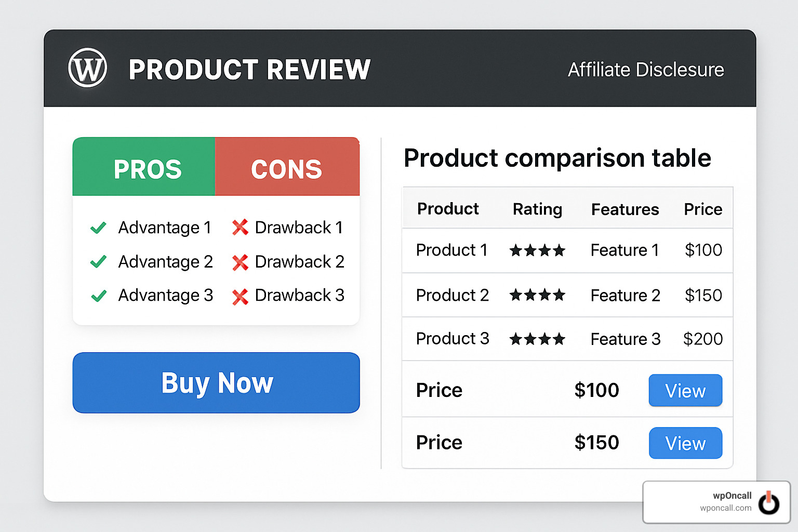
Task: Click View button in the $150 price row
Action: [x=685, y=443]
